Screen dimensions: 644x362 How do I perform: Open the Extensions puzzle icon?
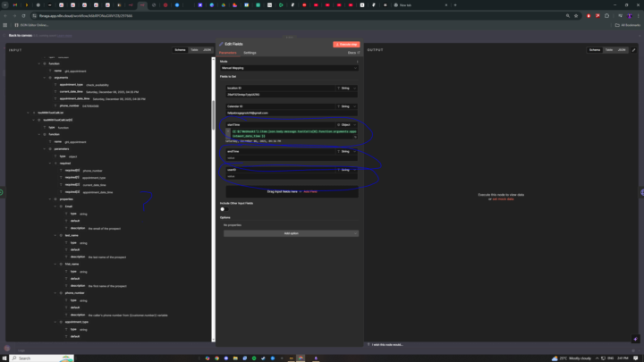(x=606, y=15)
